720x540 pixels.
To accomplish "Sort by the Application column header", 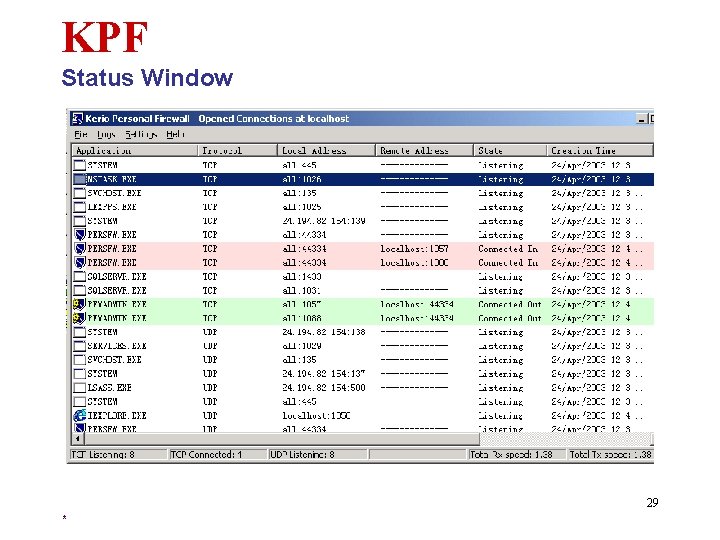I will point(135,151).
